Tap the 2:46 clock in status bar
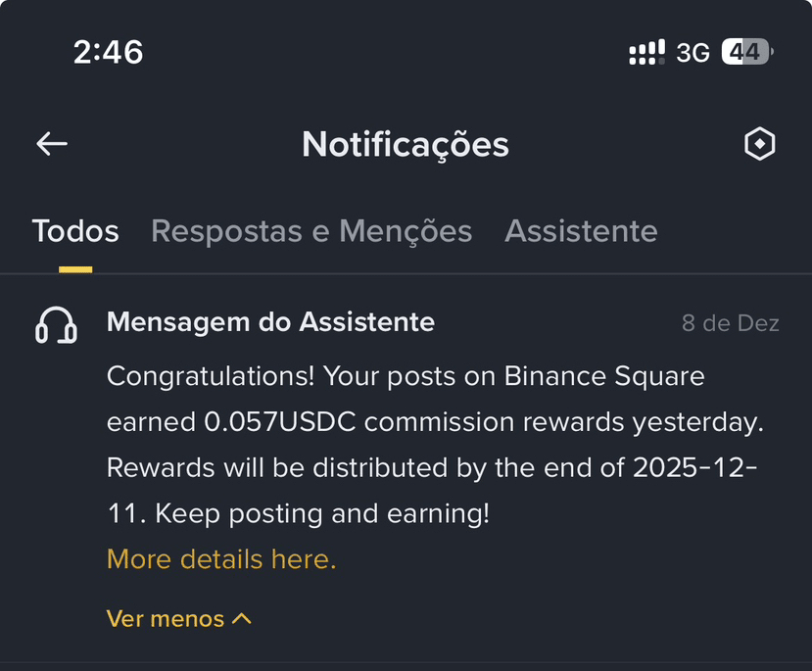812x671 pixels. [x=108, y=52]
